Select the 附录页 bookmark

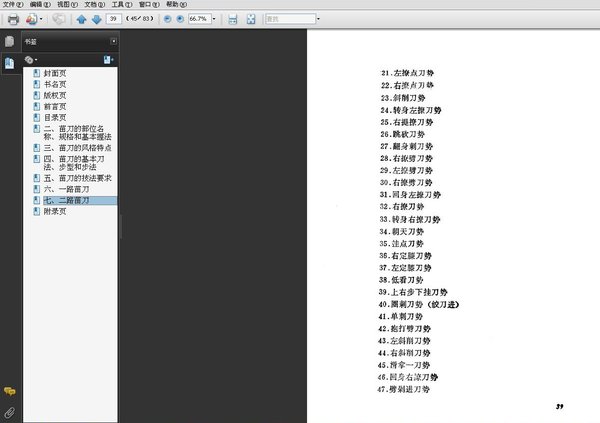click(x=55, y=211)
